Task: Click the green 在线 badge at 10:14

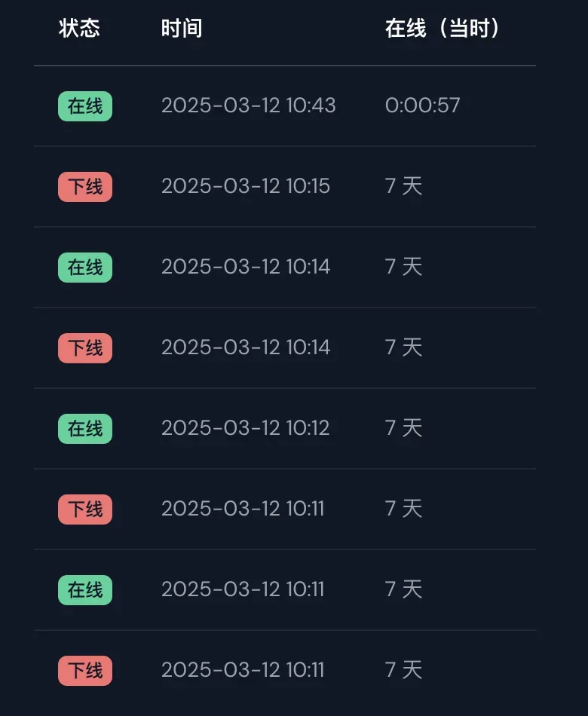Action: 85,267
